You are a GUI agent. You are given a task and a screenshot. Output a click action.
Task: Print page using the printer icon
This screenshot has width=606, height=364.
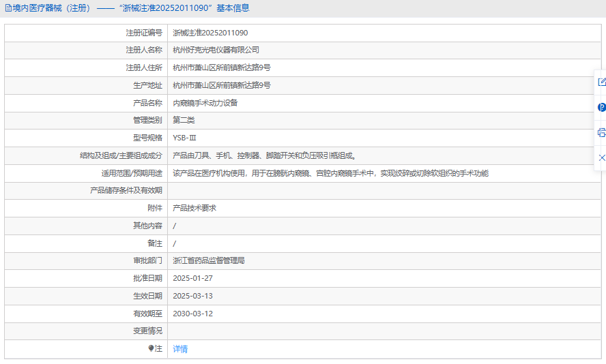click(x=601, y=133)
